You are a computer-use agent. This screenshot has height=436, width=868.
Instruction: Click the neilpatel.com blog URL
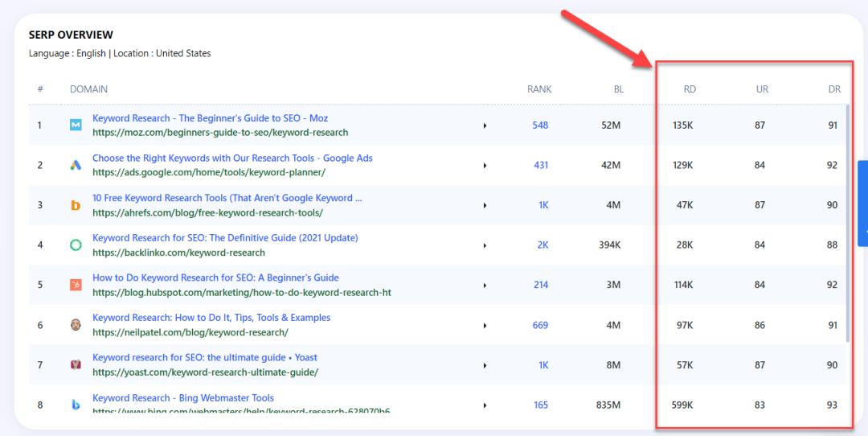[x=190, y=332]
